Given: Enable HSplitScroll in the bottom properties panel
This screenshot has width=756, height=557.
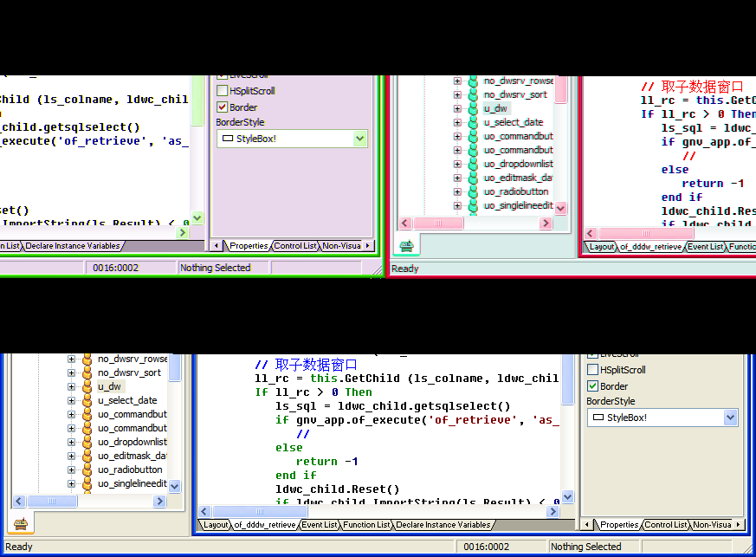Looking at the screenshot, I should coord(593,370).
